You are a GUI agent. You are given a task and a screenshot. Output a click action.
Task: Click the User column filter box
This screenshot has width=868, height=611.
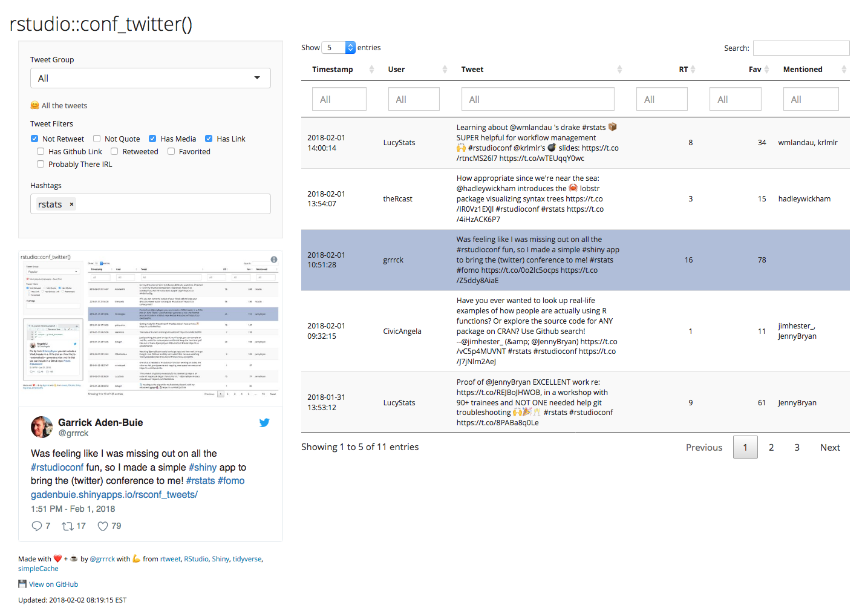[414, 99]
